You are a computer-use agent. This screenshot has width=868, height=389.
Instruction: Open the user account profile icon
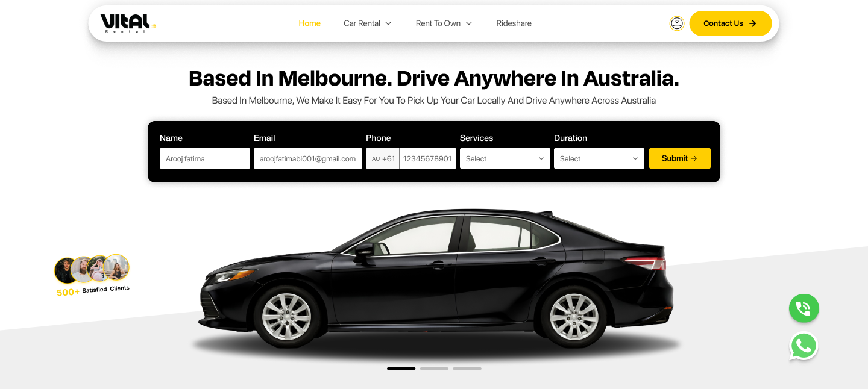[x=677, y=23]
